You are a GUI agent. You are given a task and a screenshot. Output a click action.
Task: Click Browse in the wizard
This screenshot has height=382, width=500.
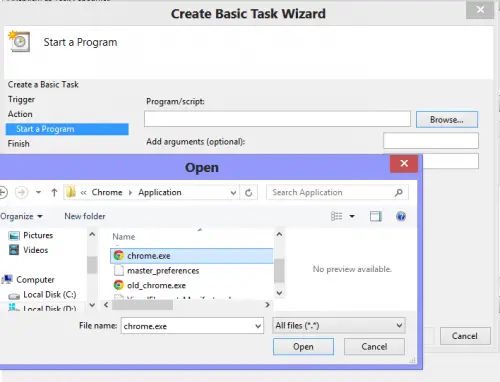tap(447, 120)
